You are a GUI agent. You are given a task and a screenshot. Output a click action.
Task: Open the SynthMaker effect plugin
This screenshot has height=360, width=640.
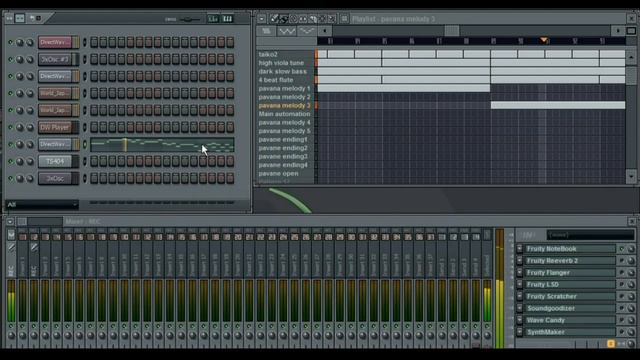coord(570,332)
